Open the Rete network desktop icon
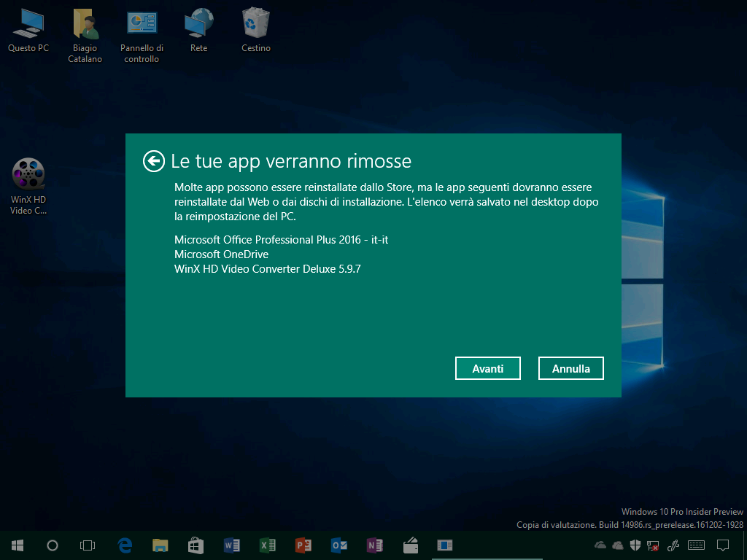Viewport: 747px width, 560px height. tap(198, 30)
